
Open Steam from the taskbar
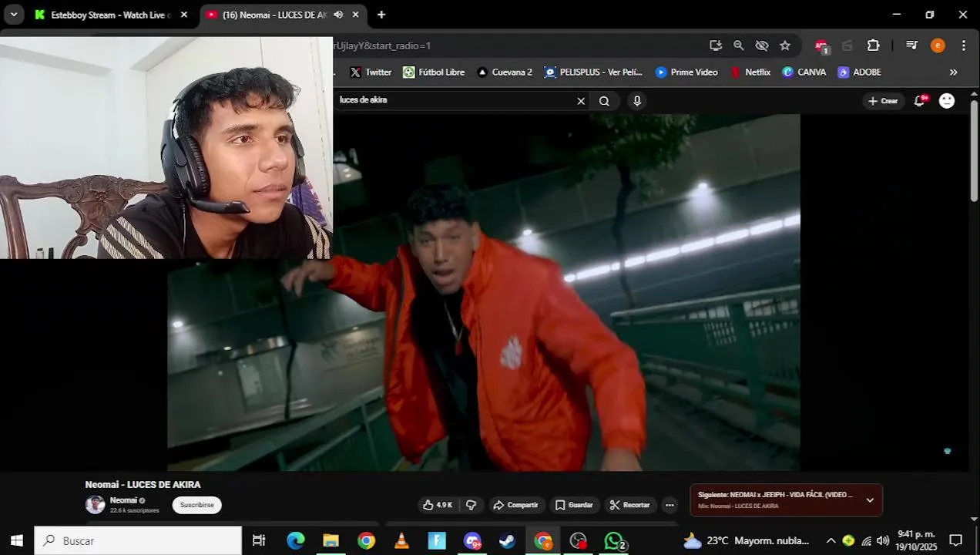[x=507, y=540]
